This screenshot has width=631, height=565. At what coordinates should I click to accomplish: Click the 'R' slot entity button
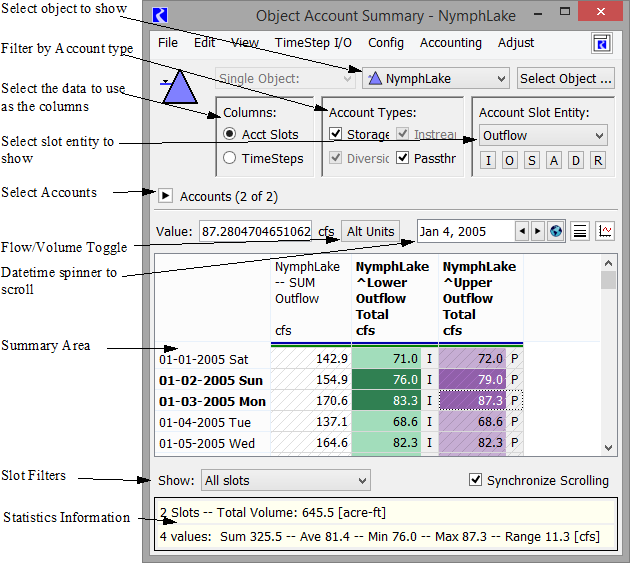598,161
